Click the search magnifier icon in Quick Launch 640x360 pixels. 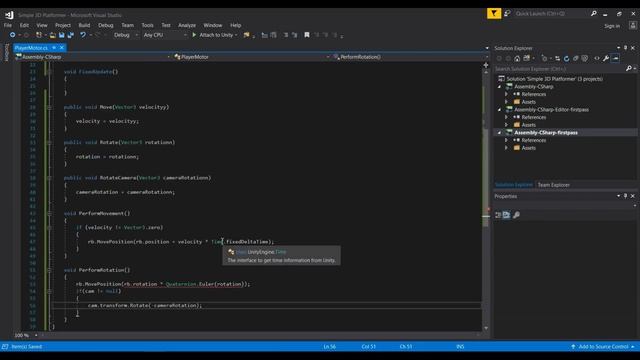(593, 13)
